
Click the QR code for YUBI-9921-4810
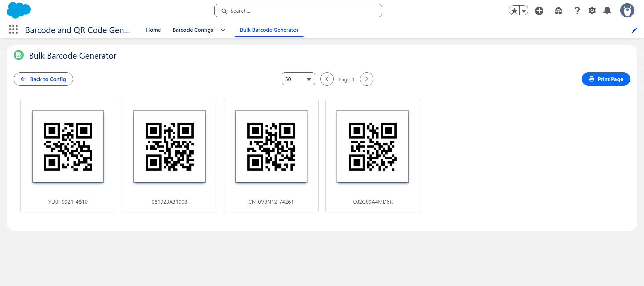[68, 146]
